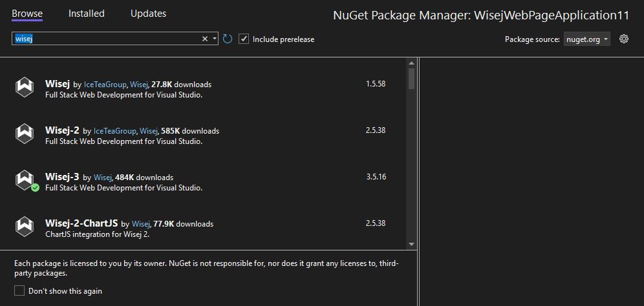Select the Wisej-2-ChartJS package title
Viewport: 644px width, 306px height.
81,223
